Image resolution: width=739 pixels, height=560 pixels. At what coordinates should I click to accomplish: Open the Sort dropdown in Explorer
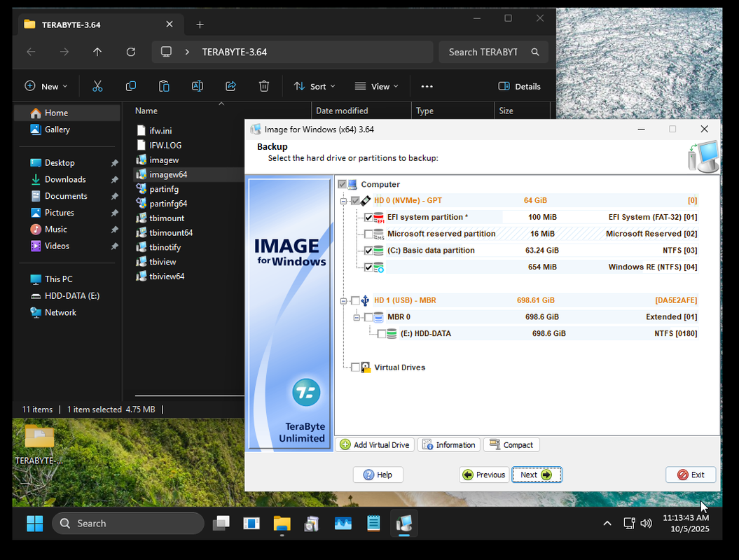click(x=315, y=86)
